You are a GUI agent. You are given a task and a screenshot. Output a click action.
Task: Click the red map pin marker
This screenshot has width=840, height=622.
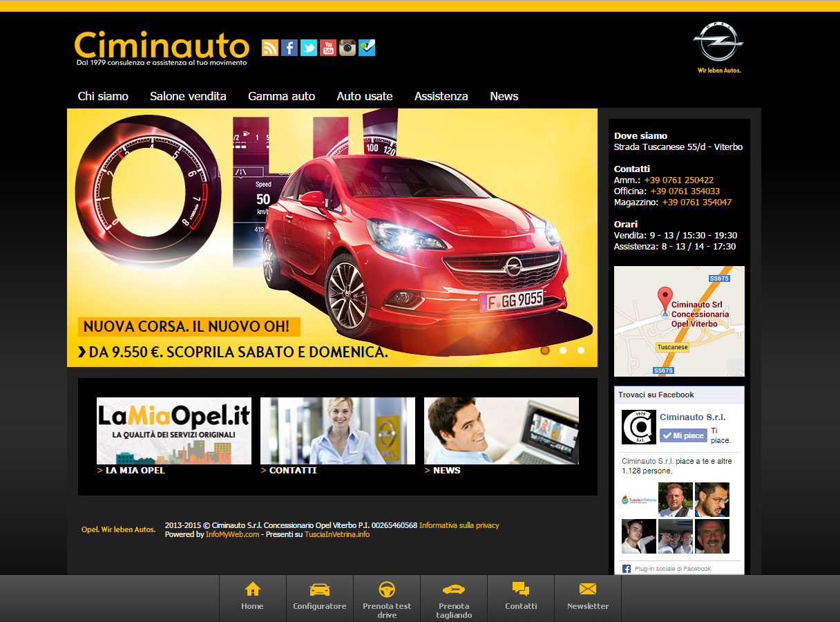[x=665, y=299]
